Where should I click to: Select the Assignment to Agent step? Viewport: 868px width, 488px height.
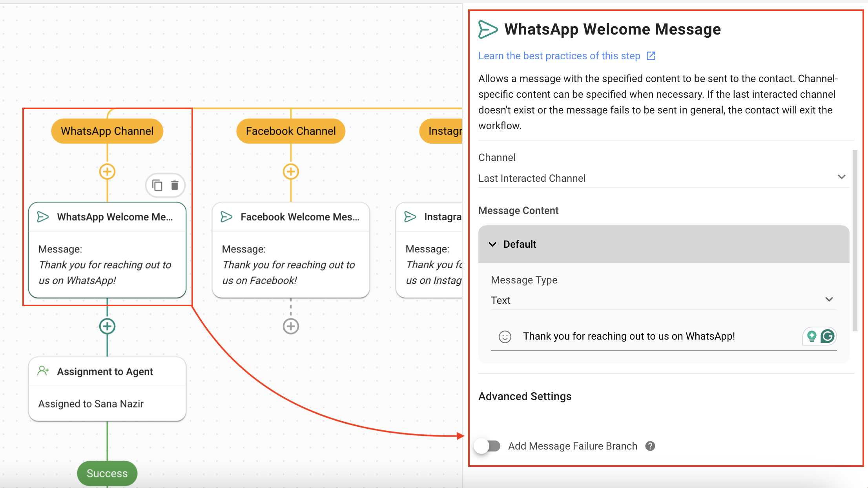coord(107,388)
